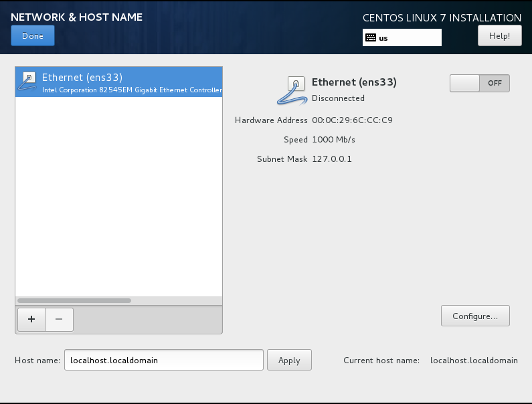Click the Subnet Mask label
Screen dimensions: 532x404
(282, 159)
